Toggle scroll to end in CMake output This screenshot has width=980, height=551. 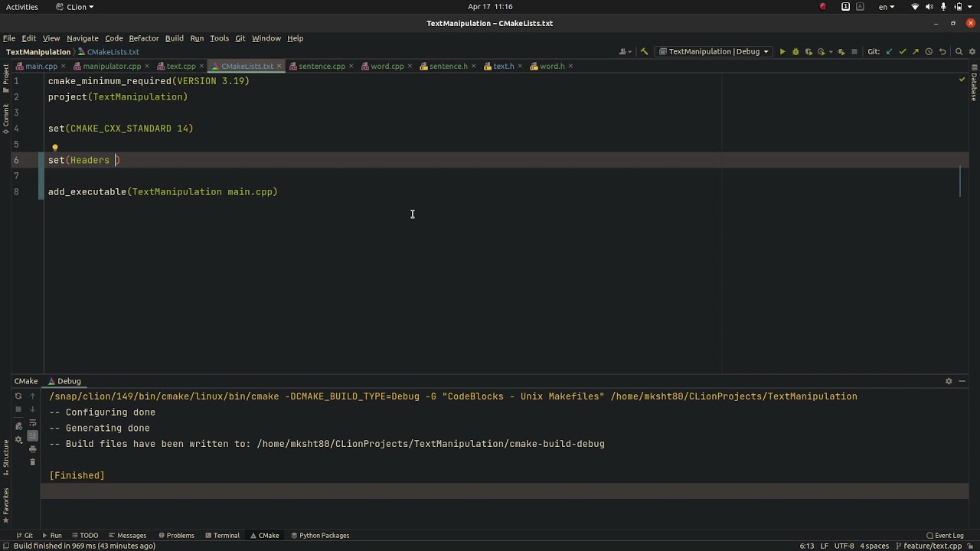(32, 436)
